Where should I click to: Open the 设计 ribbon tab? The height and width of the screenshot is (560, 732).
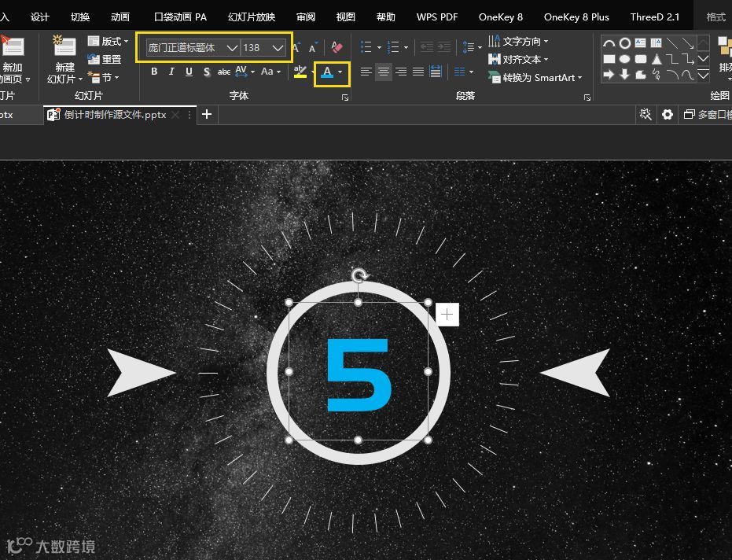tap(39, 17)
